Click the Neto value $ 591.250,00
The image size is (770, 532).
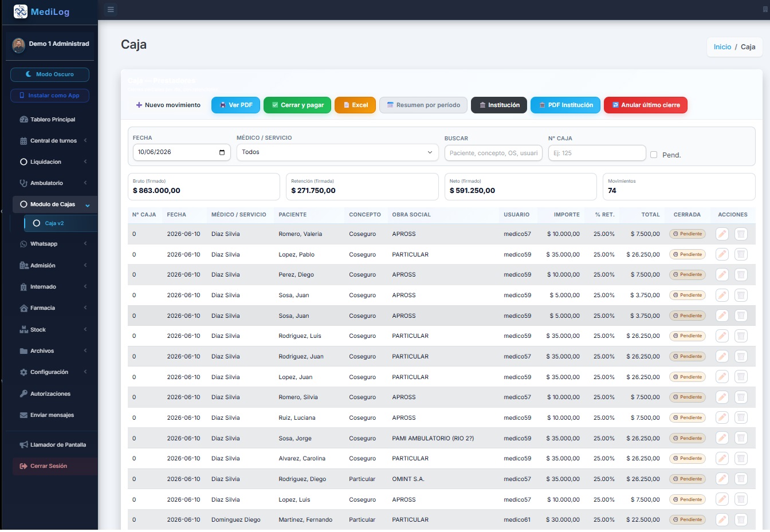click(473, 191)
